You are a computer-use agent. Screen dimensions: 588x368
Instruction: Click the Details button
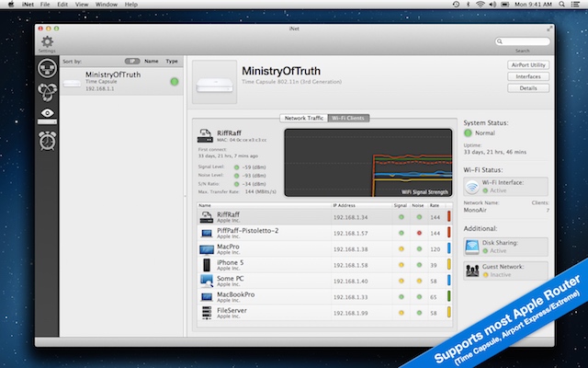coord(527,88)
